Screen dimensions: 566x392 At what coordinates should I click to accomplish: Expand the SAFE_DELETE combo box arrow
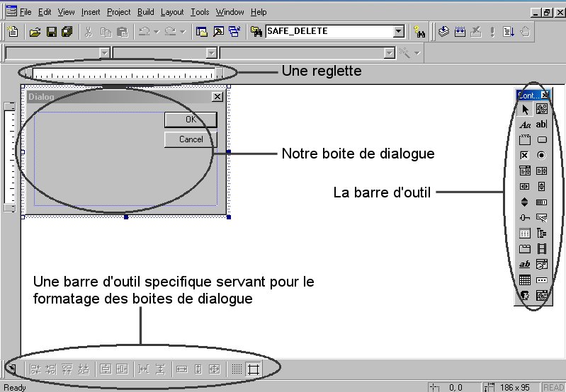coord(399,31)
